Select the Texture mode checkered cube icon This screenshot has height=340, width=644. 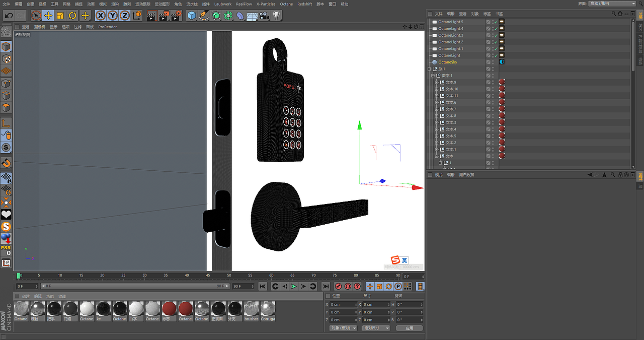[x=6, y=59]
